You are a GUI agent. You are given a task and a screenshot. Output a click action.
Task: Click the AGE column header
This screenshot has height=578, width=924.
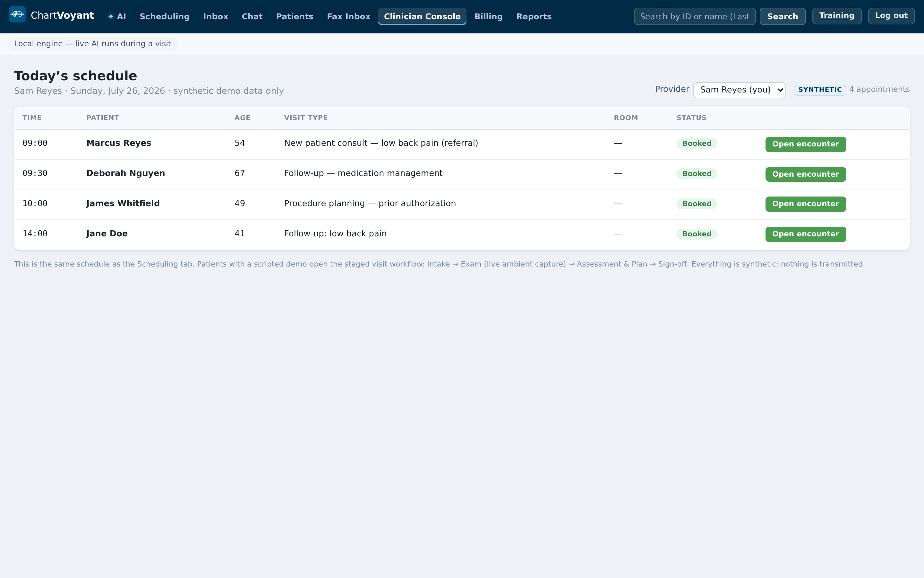(x=243, y=118)
